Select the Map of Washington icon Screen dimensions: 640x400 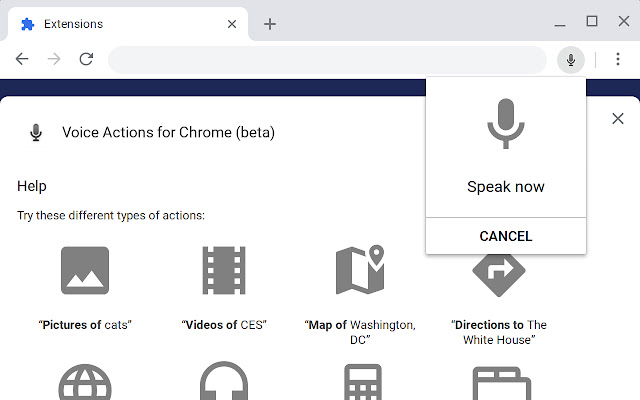pyautogui.click(x=360, y=270)
